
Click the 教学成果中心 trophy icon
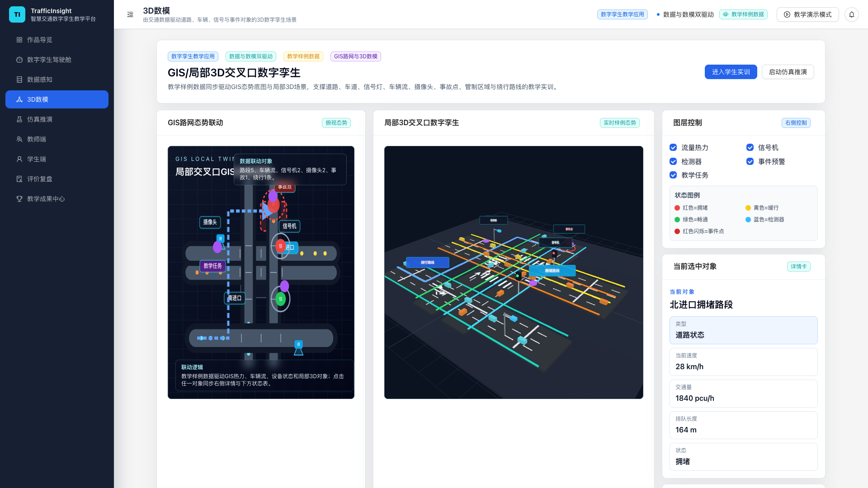pos(19,199)
